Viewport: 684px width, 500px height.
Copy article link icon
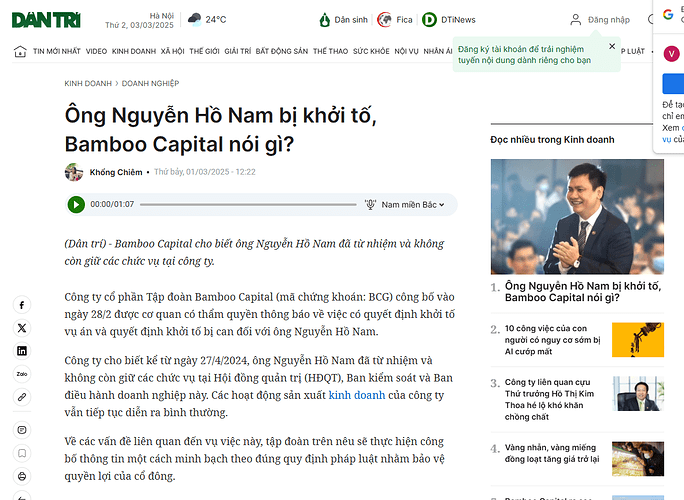[22, 397]
